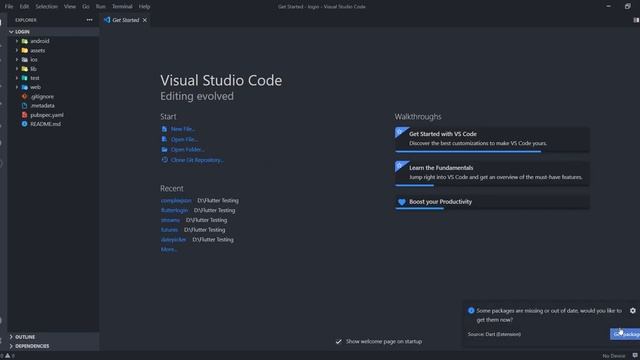Open the File menu
The height and width of the screenshot is (360, 640).
9,7
